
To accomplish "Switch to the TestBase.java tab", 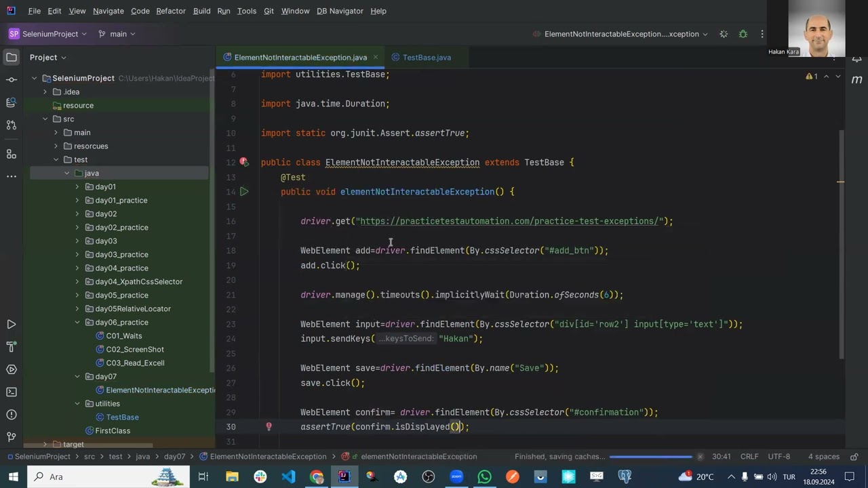I will [x=426, y=58].
